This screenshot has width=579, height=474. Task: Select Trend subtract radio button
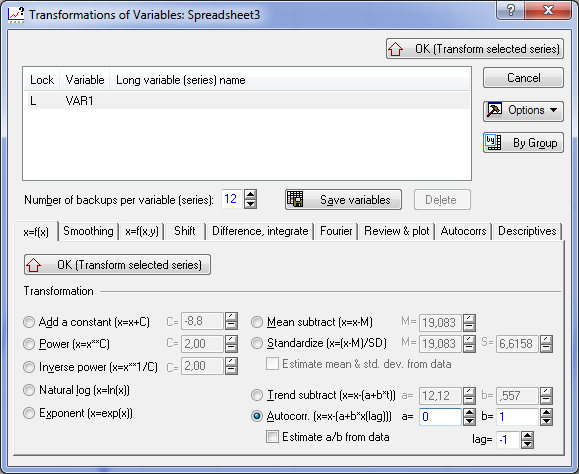pyautogui.click(x=257, y=395)
